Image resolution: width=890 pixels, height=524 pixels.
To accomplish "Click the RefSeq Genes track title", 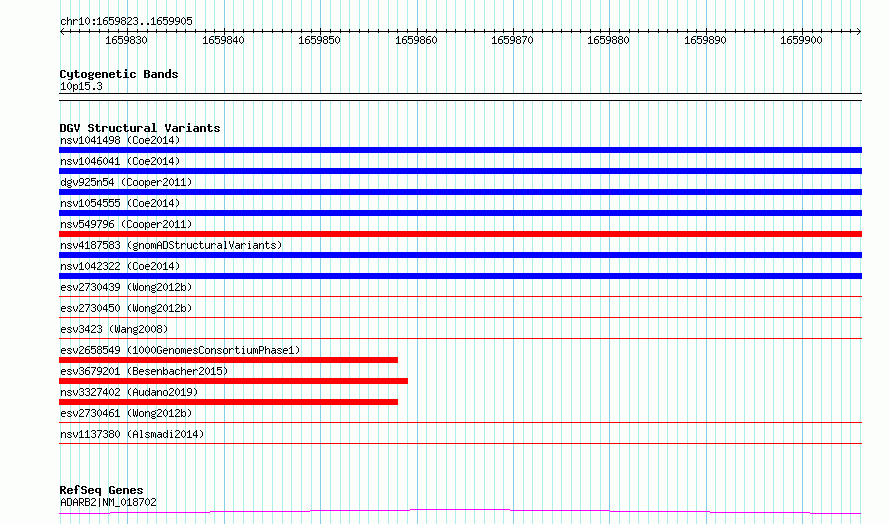I will 101,490.
